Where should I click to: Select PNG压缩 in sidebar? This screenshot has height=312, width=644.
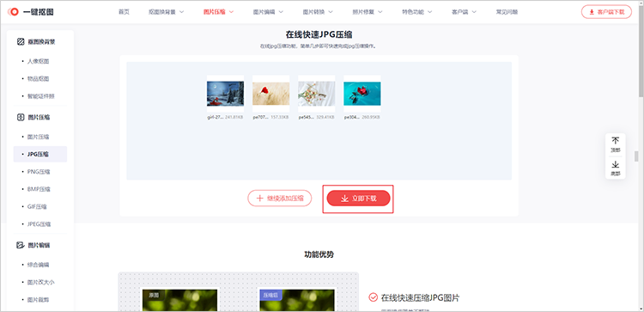click(x=39, y=171)
